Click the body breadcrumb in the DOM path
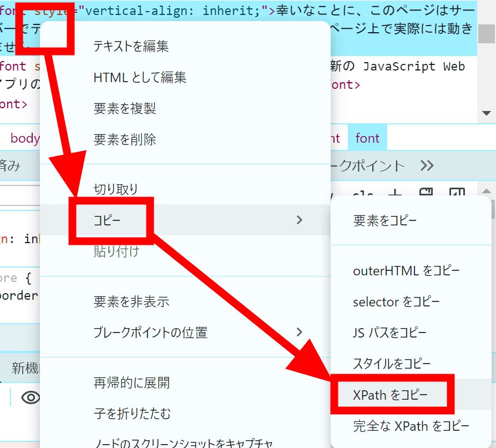The image size is (496, 448). 24,137
